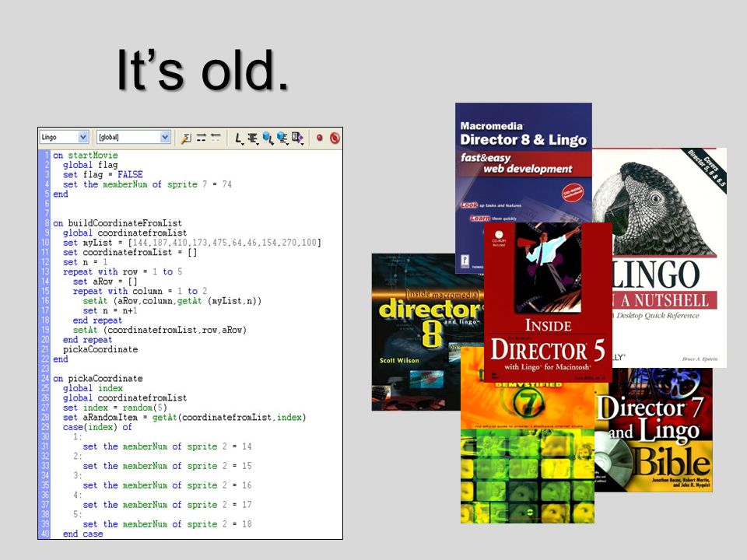
Task: Click 'repeat with column = 1 to 2' line
Action: click(140, 291)
